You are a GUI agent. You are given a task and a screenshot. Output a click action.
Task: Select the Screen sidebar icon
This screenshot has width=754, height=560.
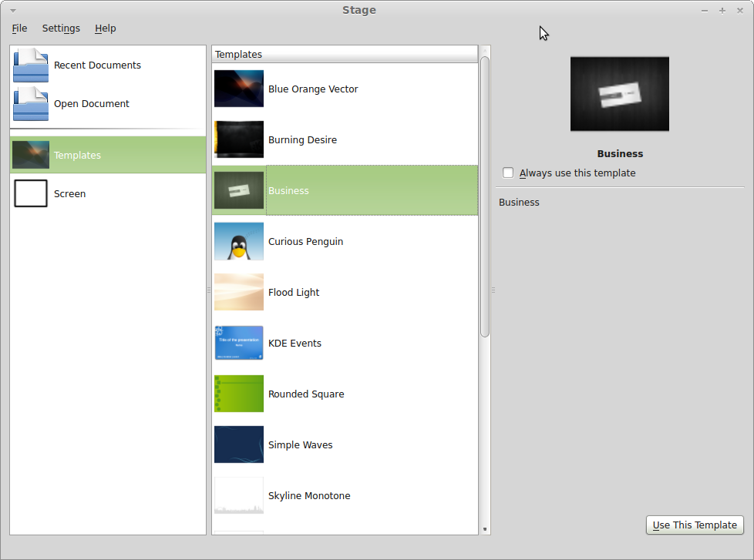tap(31, 193)
